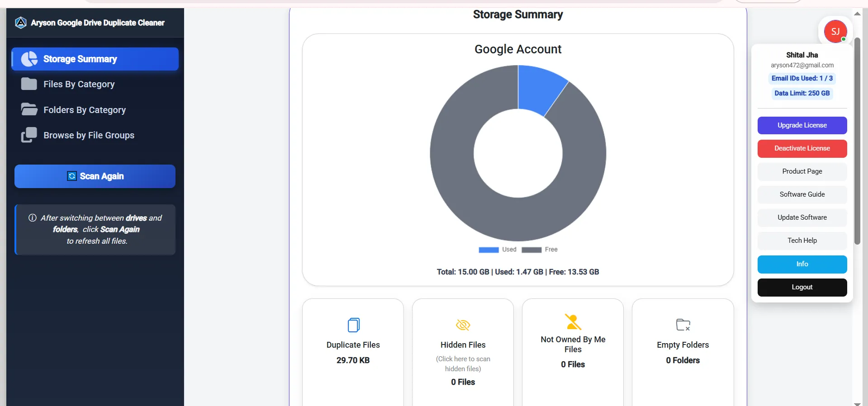Click the info circle icon in hint box

[33, 218]
